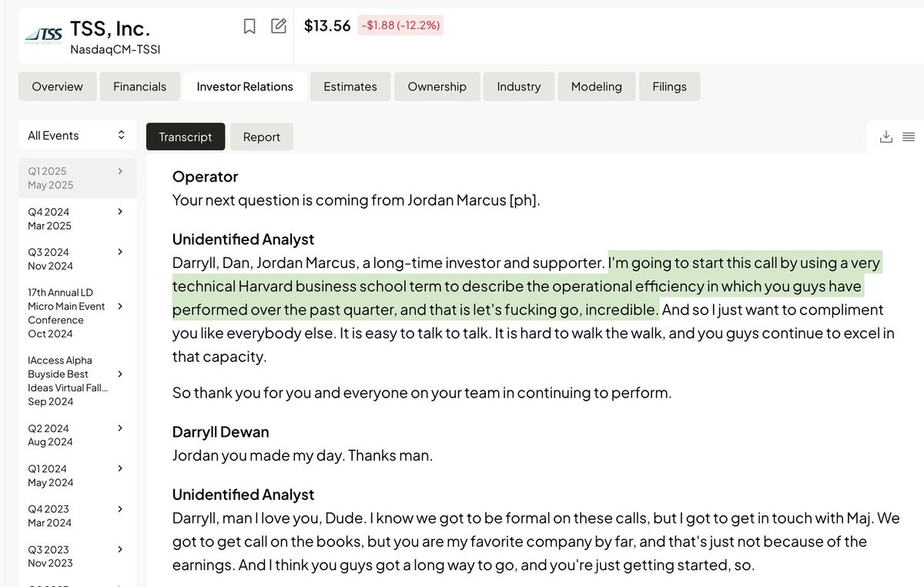Switch to the Financials tab
The image size is (924, 587).
click(x=139, y=86)
